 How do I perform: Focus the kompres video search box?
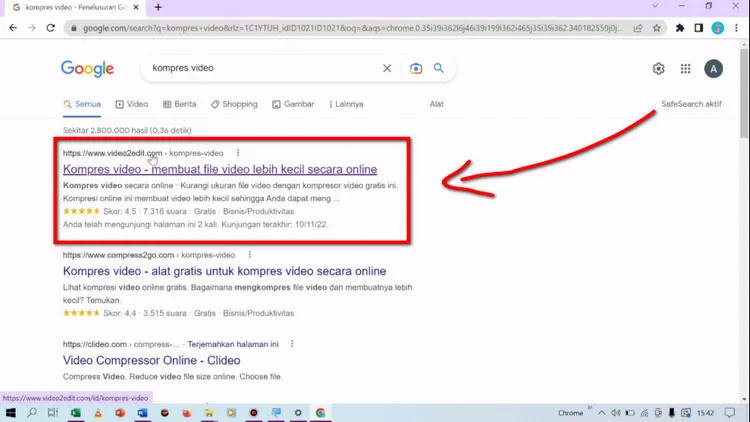(x=263, y=68)
